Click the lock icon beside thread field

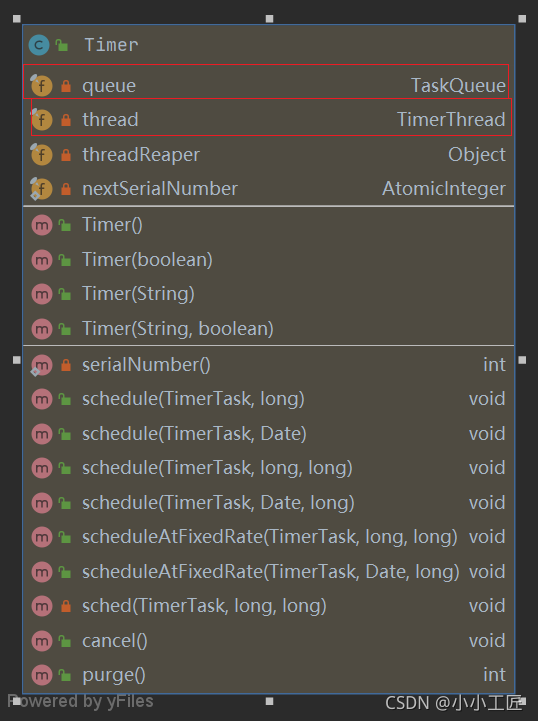click(x=66, y=120)
